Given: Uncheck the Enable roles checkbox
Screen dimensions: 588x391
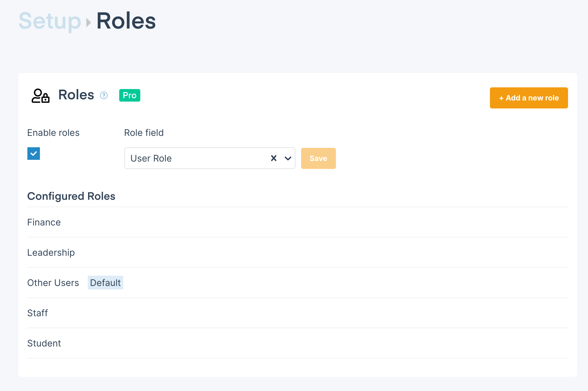Looking at the screenshot, I should tap(34, 154).
